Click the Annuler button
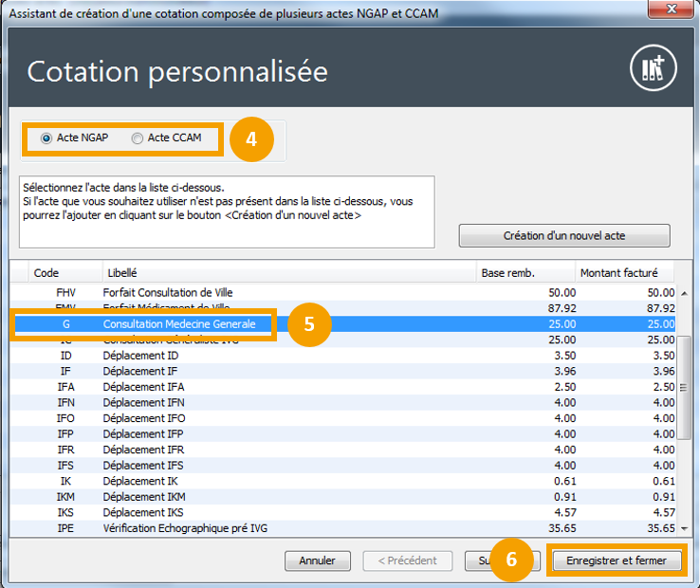 click(318, 560)
